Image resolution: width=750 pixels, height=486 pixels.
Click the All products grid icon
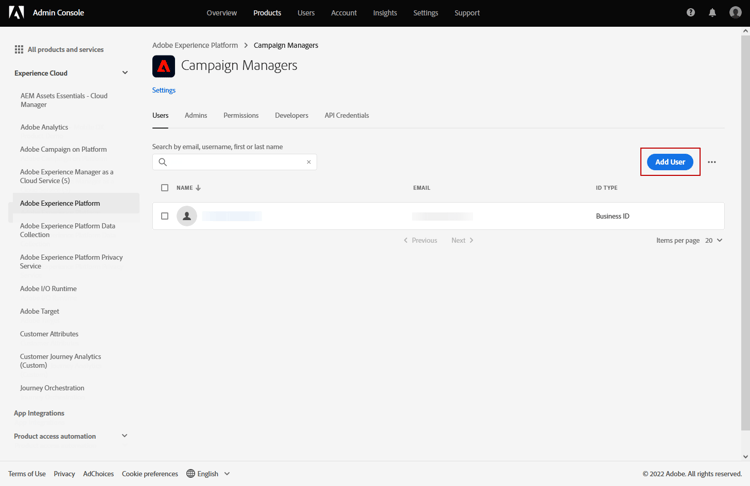19,49
